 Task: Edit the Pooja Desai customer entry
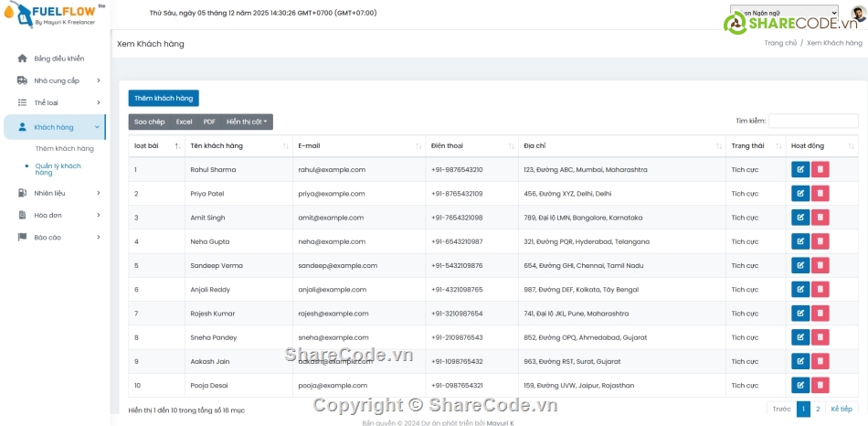[799, 385]
